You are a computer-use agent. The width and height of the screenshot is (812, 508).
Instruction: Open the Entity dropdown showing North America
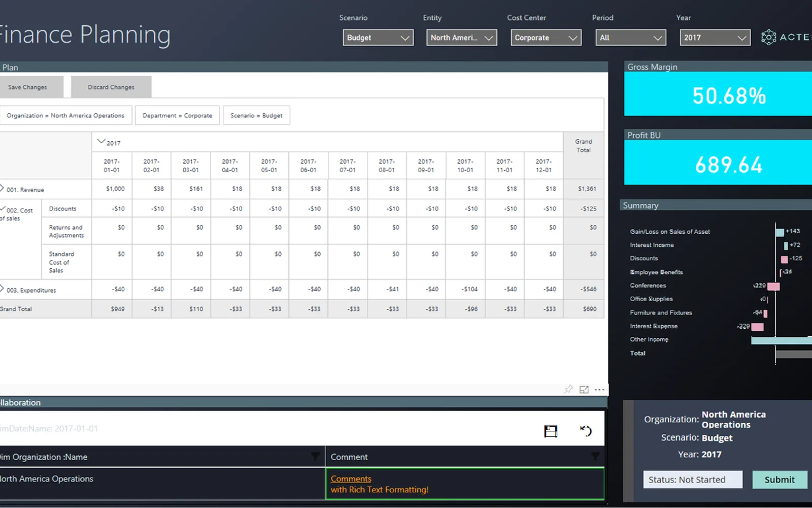tap(462, 38)
